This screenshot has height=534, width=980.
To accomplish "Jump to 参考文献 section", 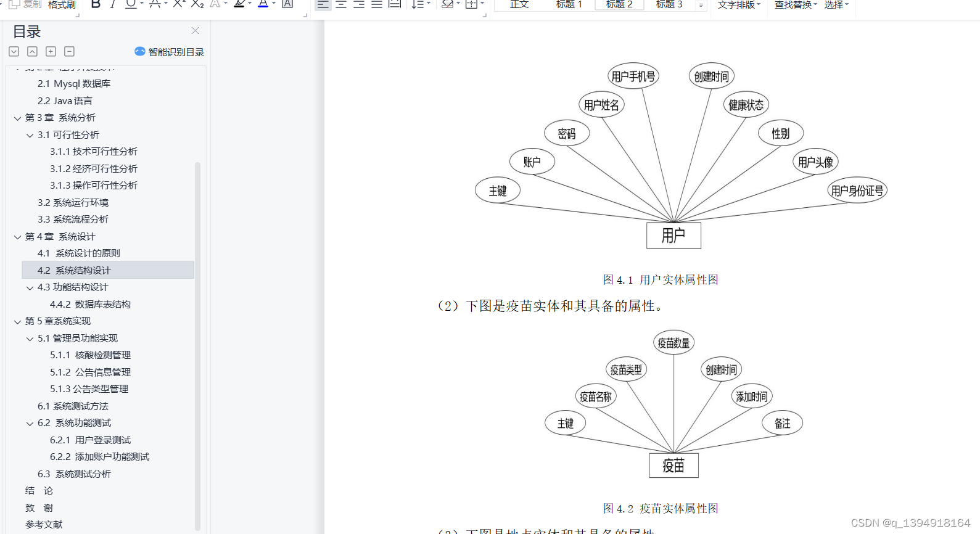I will point(44,525).
